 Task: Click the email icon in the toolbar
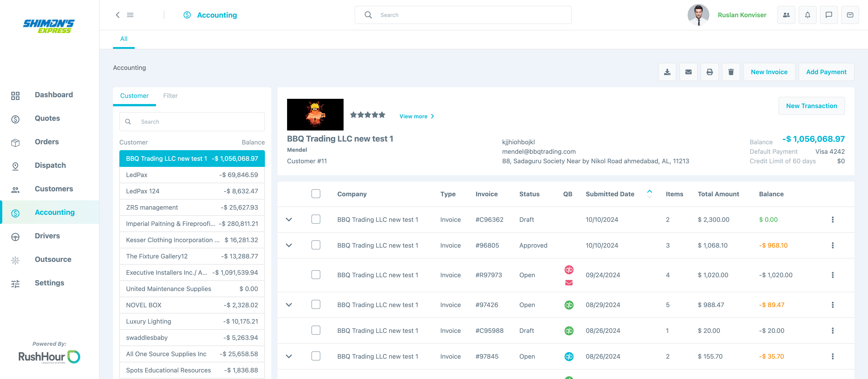[688, 72]
